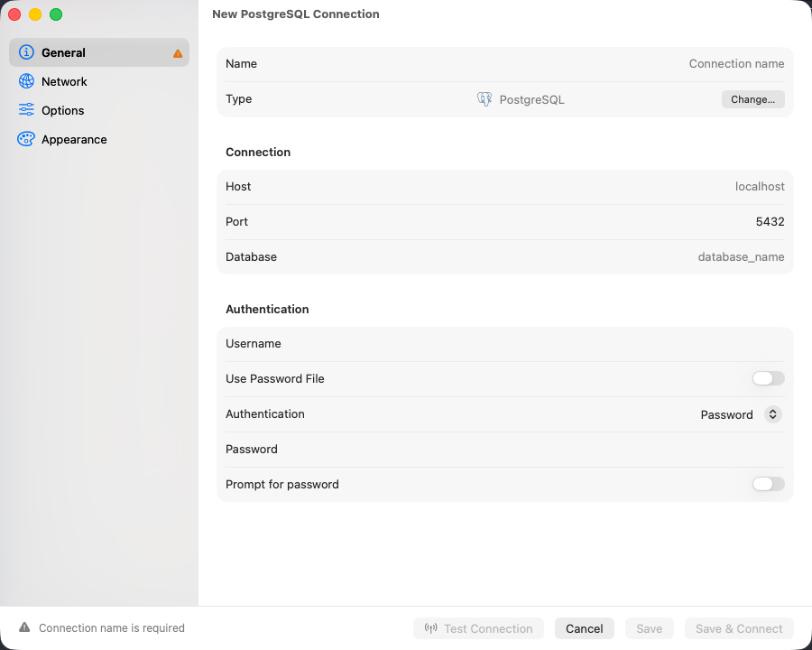Viewport: 812px width, 650px height.
Task: Click the 'Prompt for password' label
Action: pos(282,484)
